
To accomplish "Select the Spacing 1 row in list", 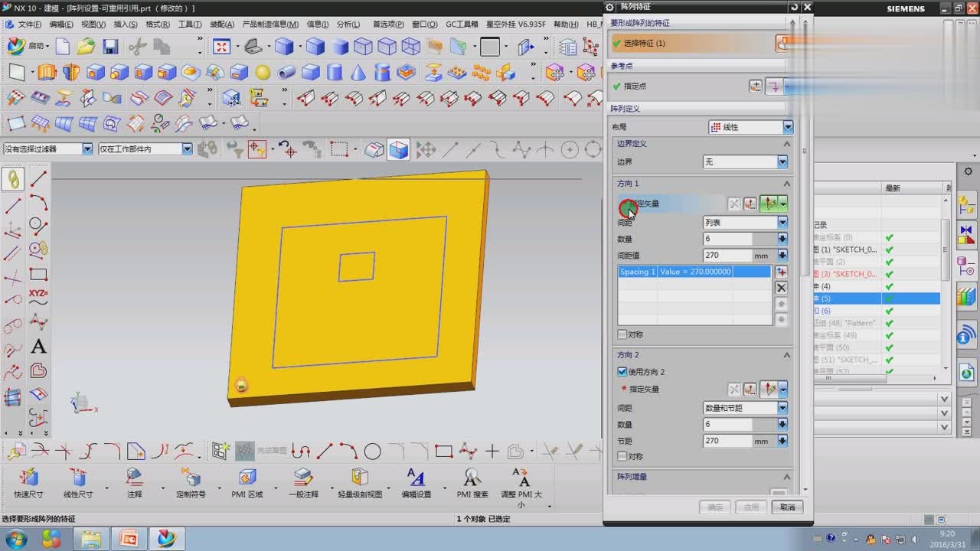I will tap(694, 272).
